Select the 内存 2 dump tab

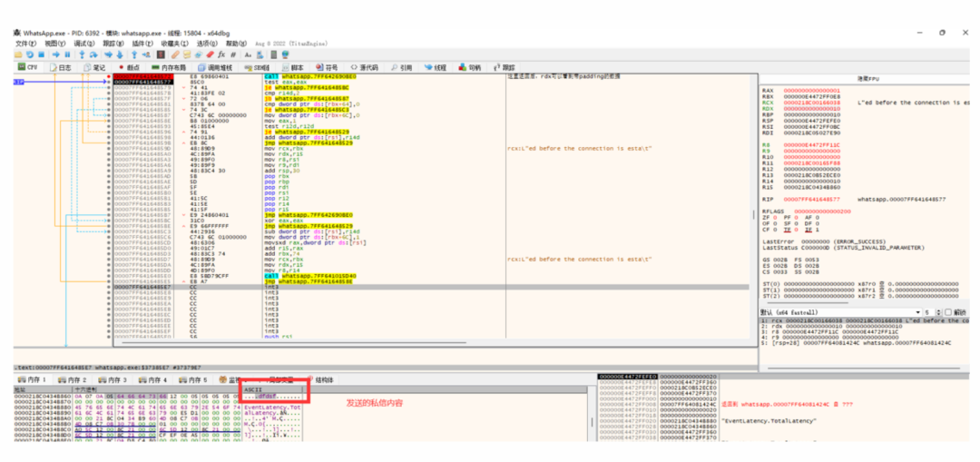click(73, 379)
